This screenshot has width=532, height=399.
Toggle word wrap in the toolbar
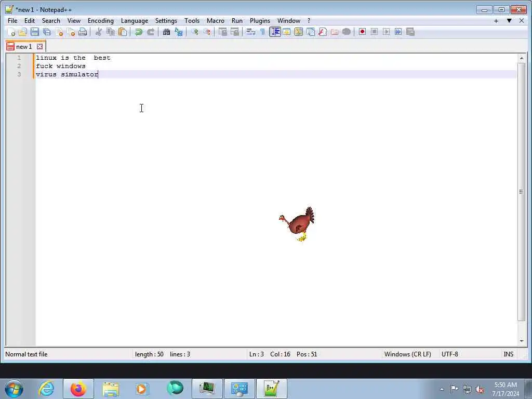pyautogui.click(x=250, y=32)
